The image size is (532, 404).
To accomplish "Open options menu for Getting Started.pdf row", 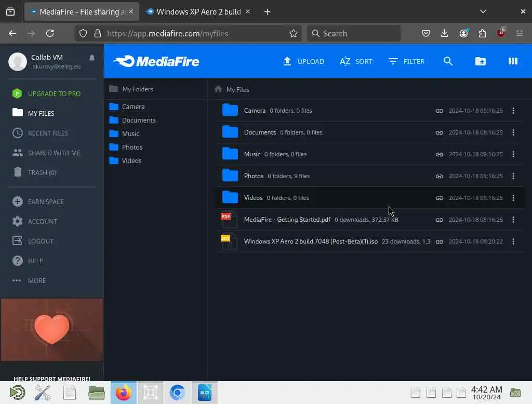I will pyautogui.click(x=513, y=220).
